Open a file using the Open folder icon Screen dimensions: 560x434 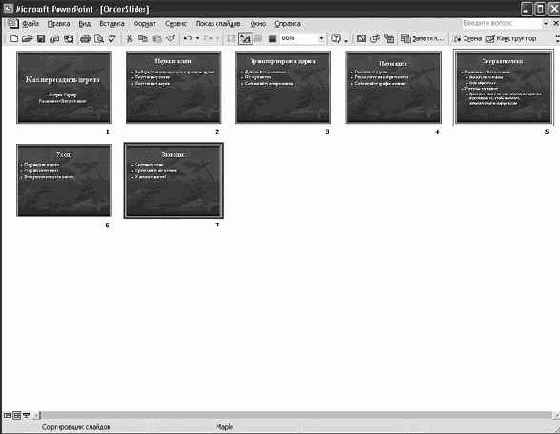27,38
